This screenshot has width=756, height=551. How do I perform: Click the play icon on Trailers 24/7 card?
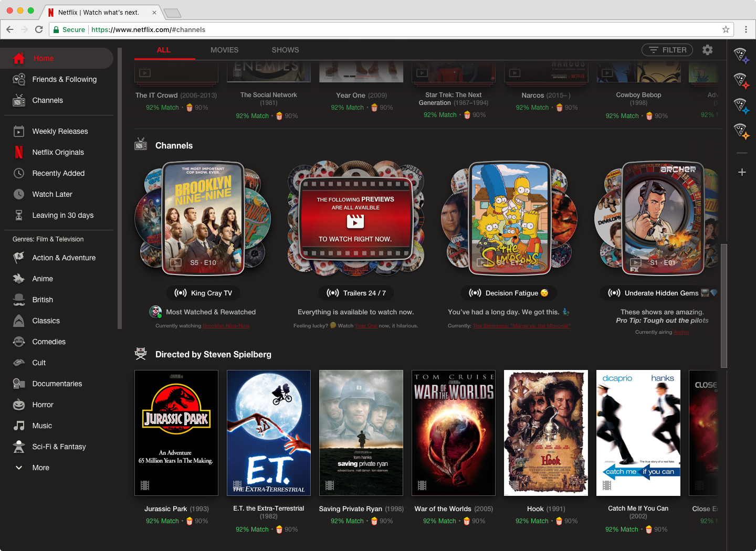(355, 222)
